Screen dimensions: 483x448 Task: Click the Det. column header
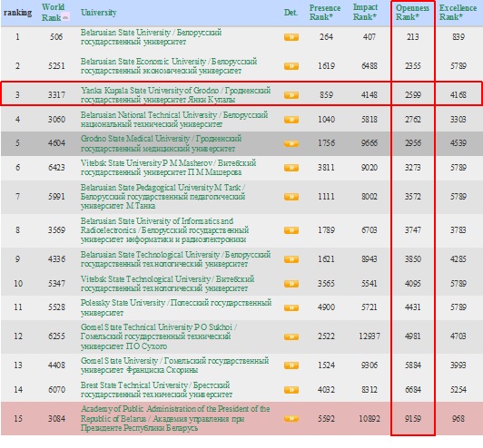(291, 13)
